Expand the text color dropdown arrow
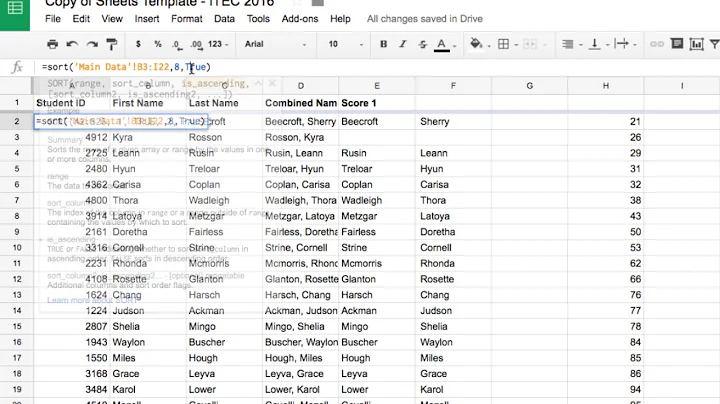 pyautogui.click(x=455, y=45)
